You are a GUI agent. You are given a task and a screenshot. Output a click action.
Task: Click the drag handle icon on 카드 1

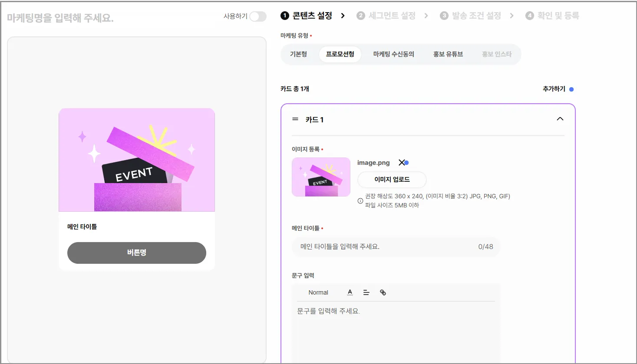click(x=295, y=119)
